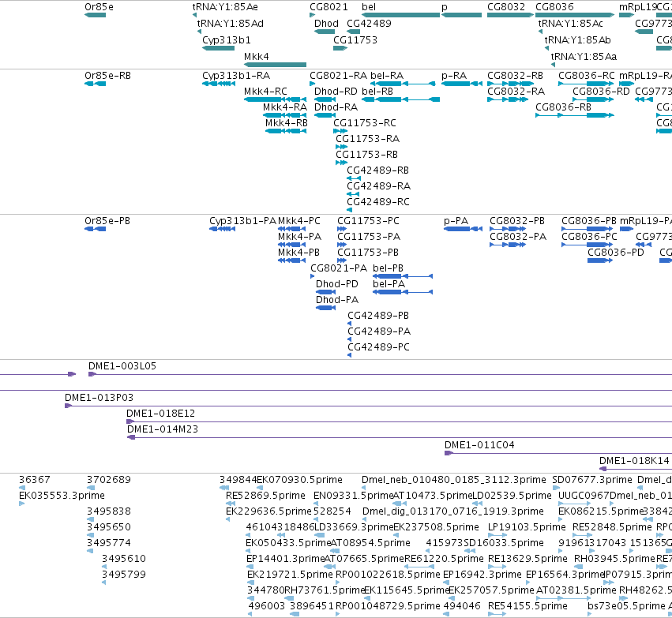Click the Cyp313b1-RA transcript label

point(236,76)
